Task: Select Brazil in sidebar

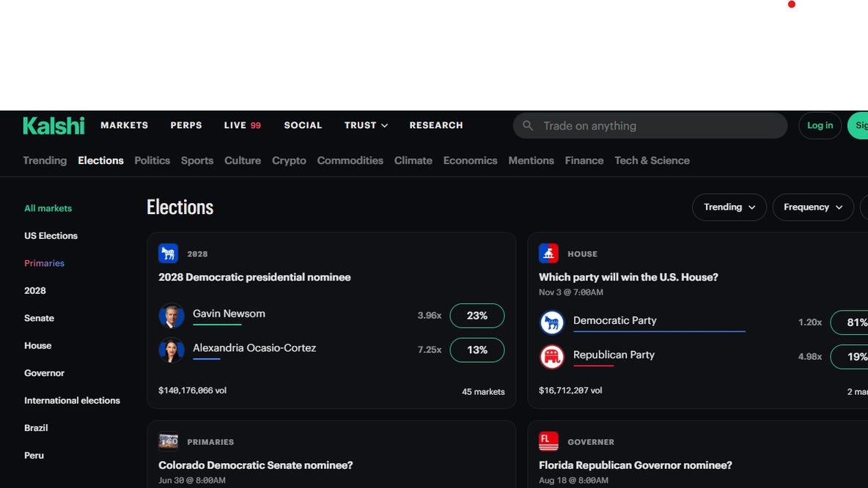Action: click(x=36, y=428)
